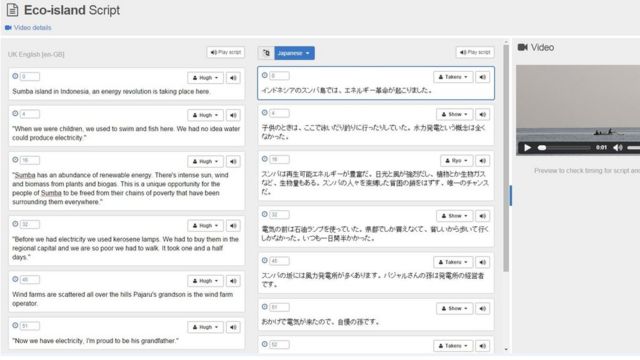Open Show voice dropdown at Japanese time 51

455,309
